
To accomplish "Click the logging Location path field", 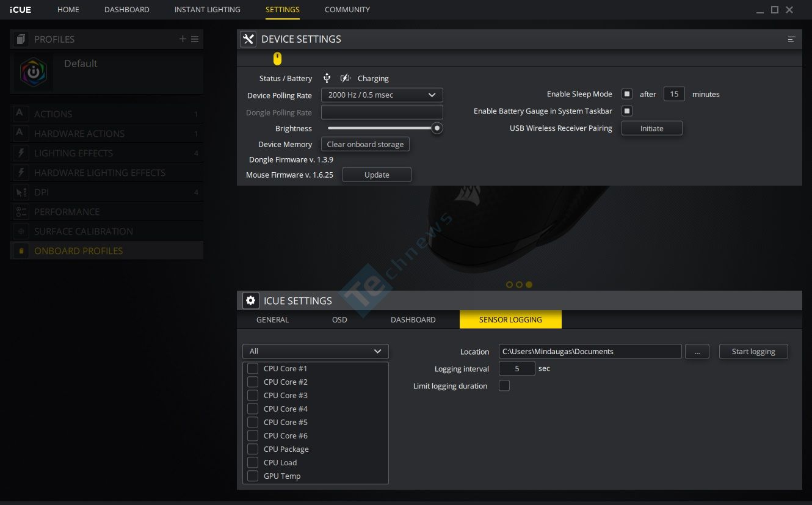I will [x=590, y=351].
